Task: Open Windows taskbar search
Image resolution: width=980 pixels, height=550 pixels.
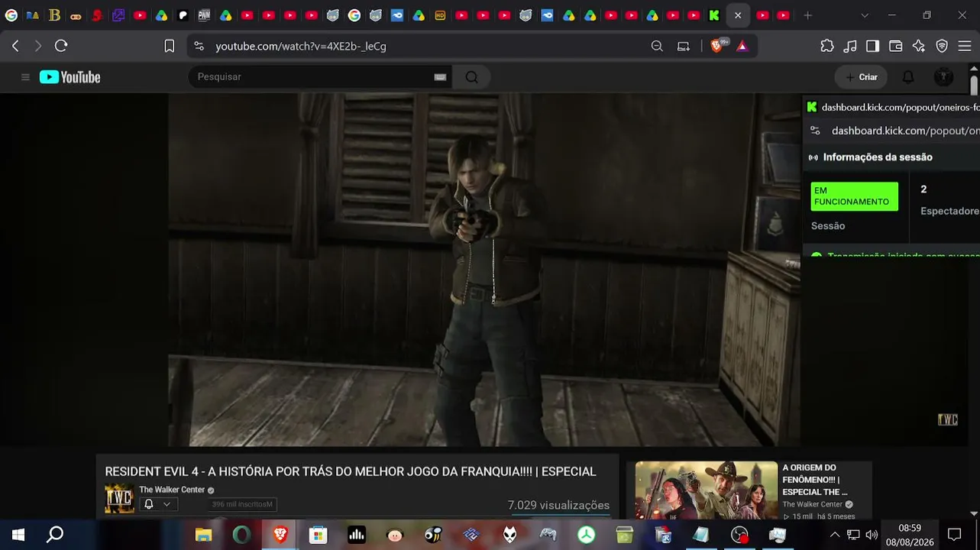Action: coord(55,535)
